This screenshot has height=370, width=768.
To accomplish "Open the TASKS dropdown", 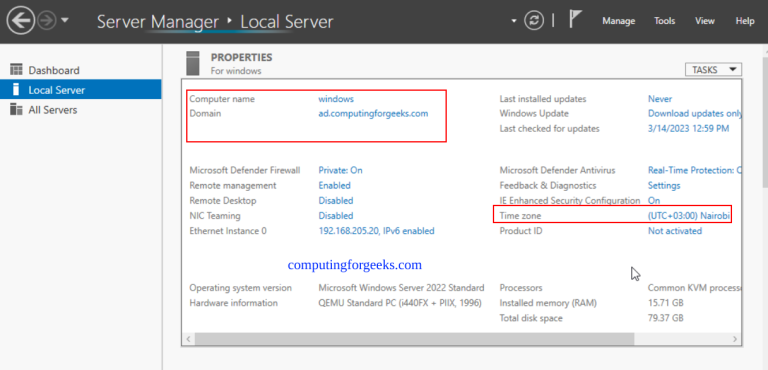I will click(713, 70).
